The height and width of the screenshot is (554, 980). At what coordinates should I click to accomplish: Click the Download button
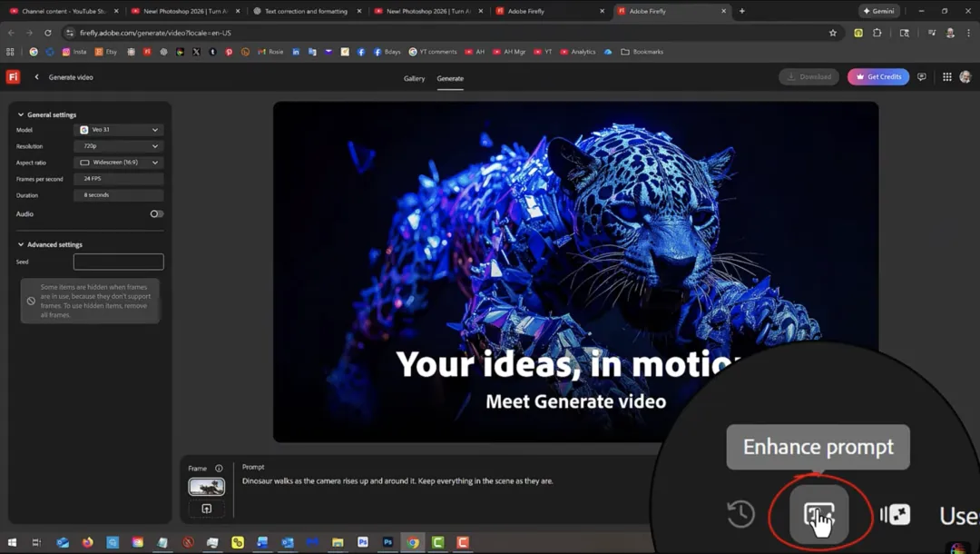tap(808, 76)
